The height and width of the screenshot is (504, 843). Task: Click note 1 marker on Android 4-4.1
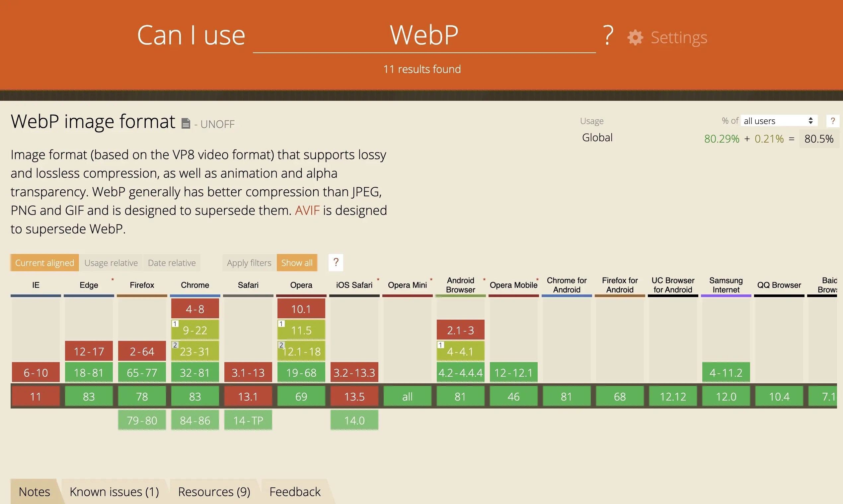440,345
